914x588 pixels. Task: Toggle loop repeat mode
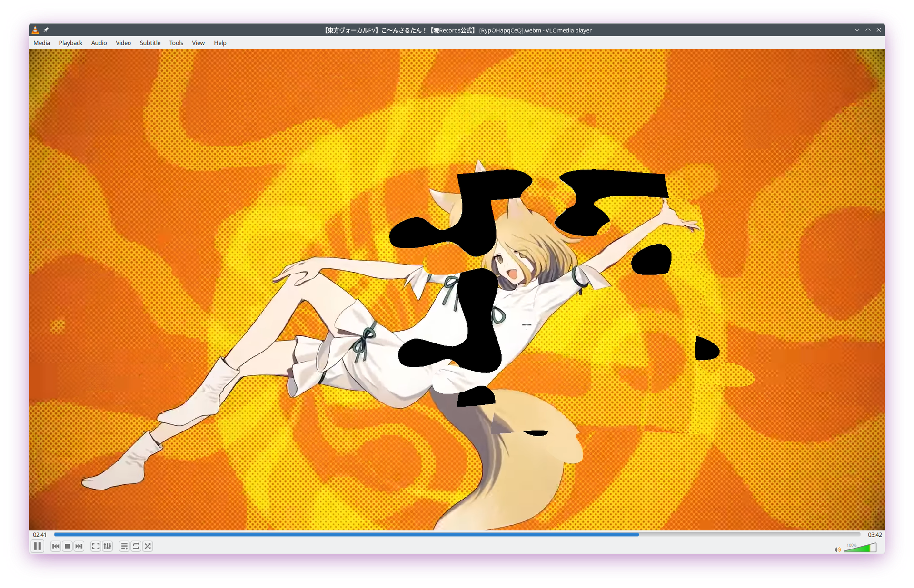[136, 546]
